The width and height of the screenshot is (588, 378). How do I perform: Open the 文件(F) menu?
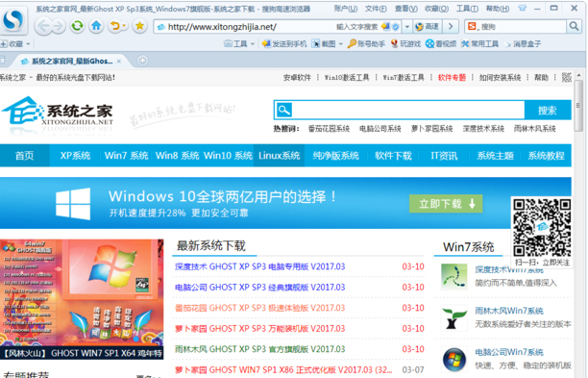[376, 9]
